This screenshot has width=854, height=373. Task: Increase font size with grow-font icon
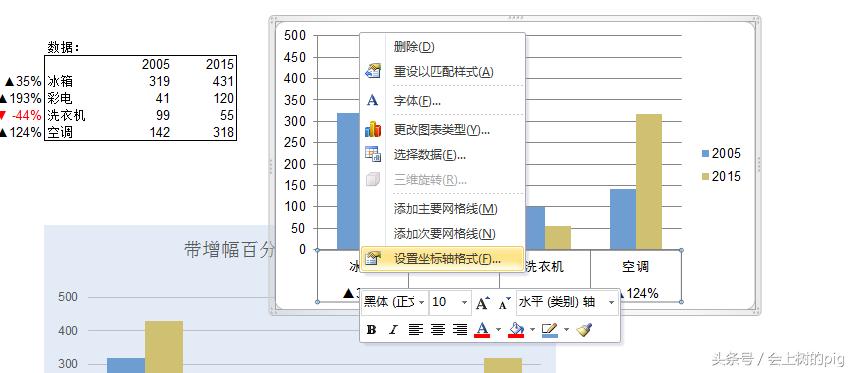pyautogui.click(x=483, y=302)
